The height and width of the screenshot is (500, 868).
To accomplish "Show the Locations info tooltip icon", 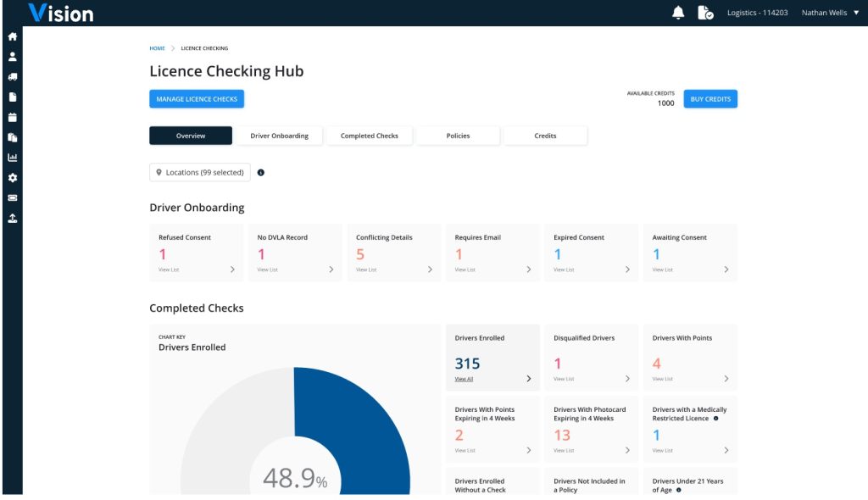I will [x=261, y=172].
